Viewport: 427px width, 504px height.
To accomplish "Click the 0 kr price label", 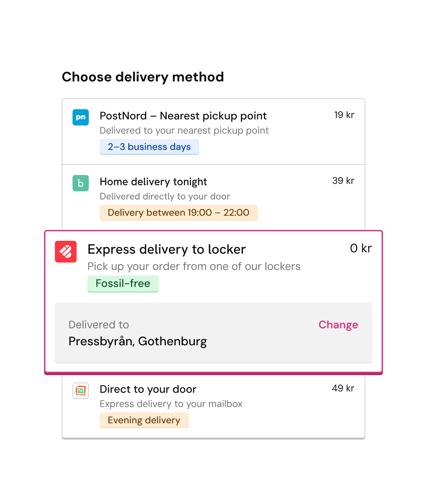I will click(x=361, y=248).
